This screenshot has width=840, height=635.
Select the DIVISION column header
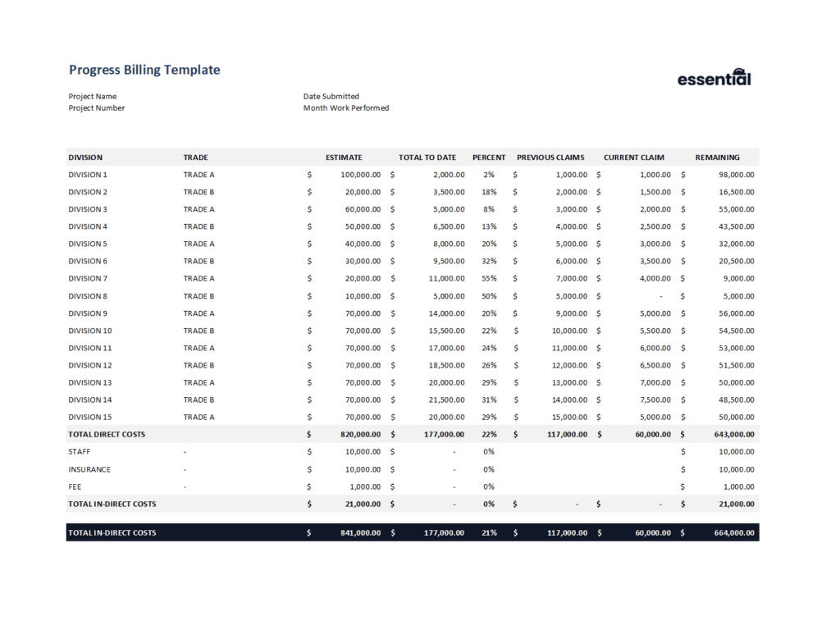(x=86, y=157)
